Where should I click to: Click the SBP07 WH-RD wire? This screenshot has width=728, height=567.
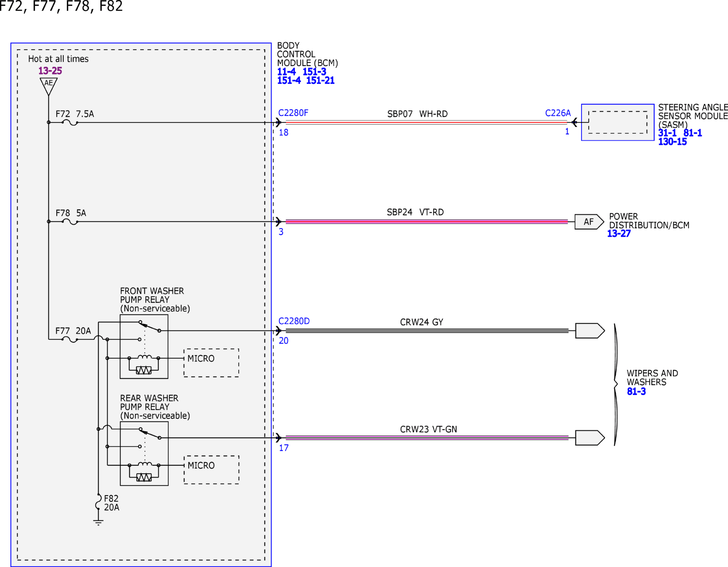coord(427,122)
